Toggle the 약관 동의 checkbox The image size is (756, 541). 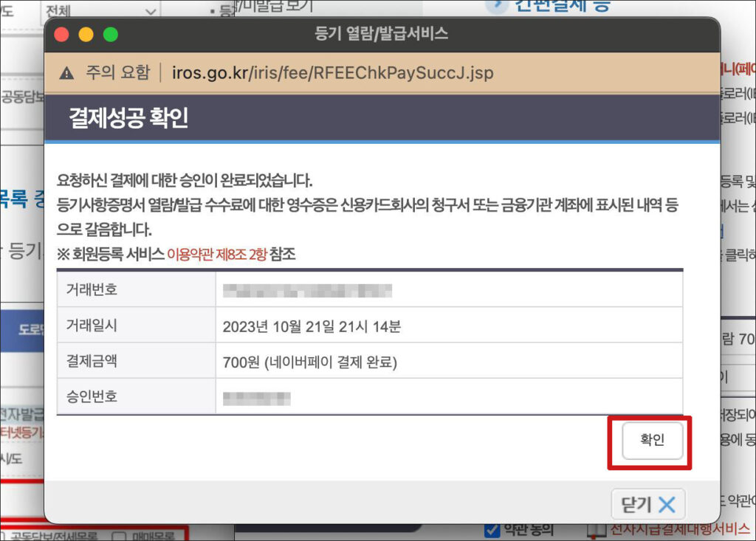tap(492, 530)
